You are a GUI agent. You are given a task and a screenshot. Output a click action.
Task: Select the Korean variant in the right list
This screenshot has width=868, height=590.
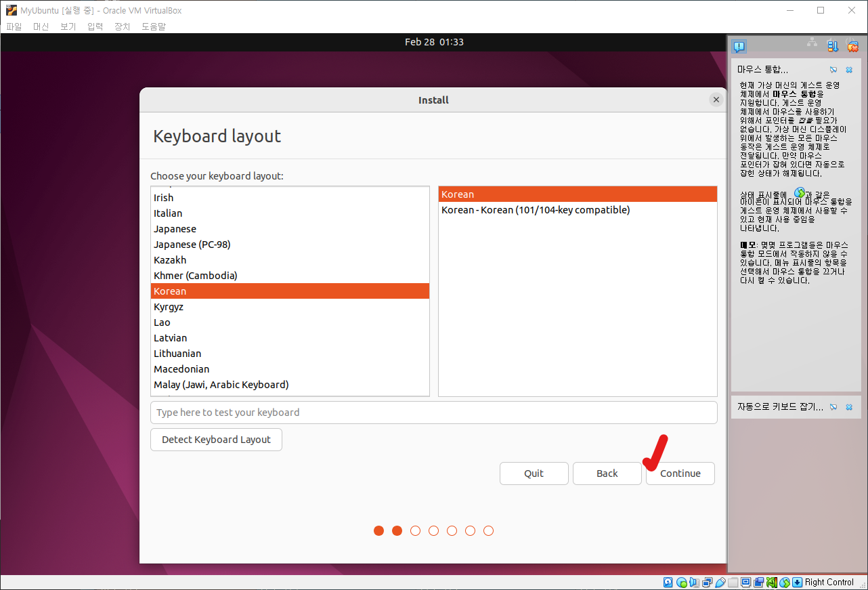click(578, 194)
